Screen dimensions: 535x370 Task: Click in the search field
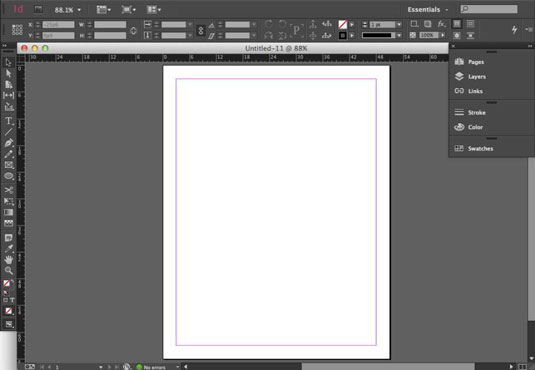[x=489, y=9]
